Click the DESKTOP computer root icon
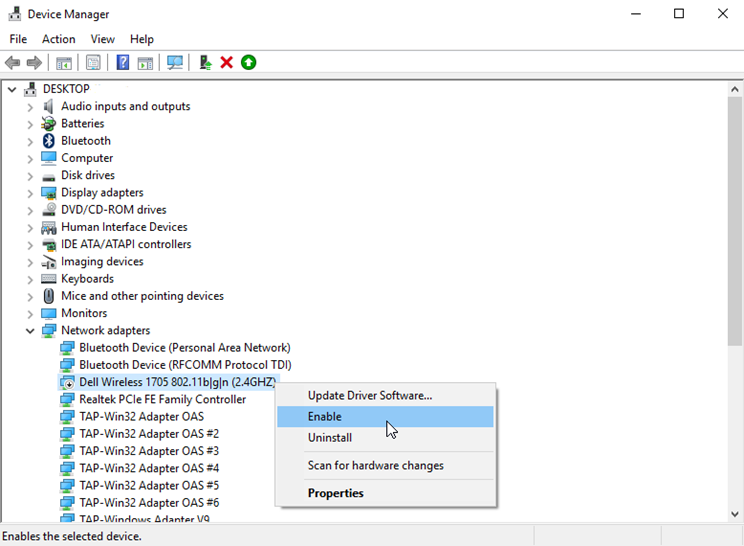 click(30, 89)
